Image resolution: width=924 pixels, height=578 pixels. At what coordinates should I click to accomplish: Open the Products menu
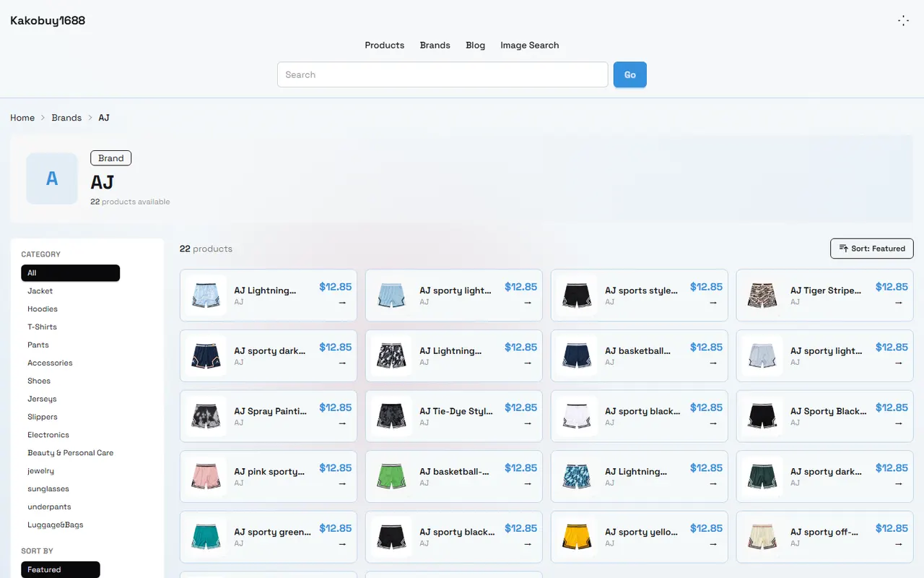click(x=384, y=45)
